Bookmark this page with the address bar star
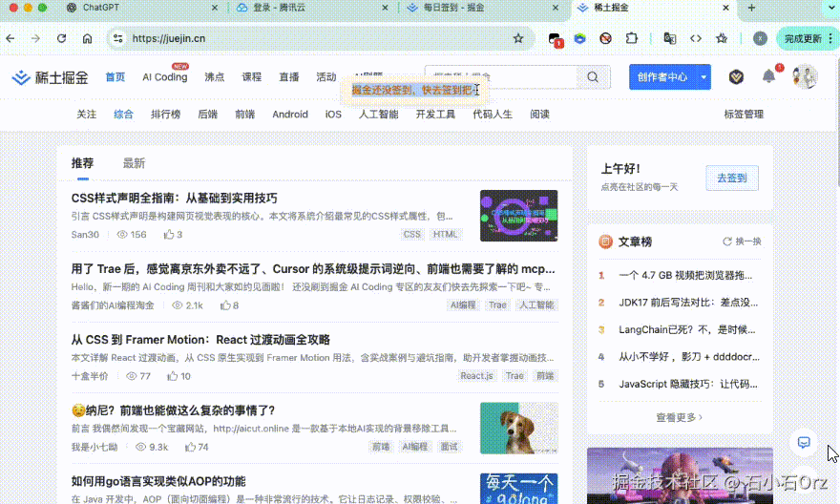Viewport: 840px width, 504px height. [x=518, y=38]
